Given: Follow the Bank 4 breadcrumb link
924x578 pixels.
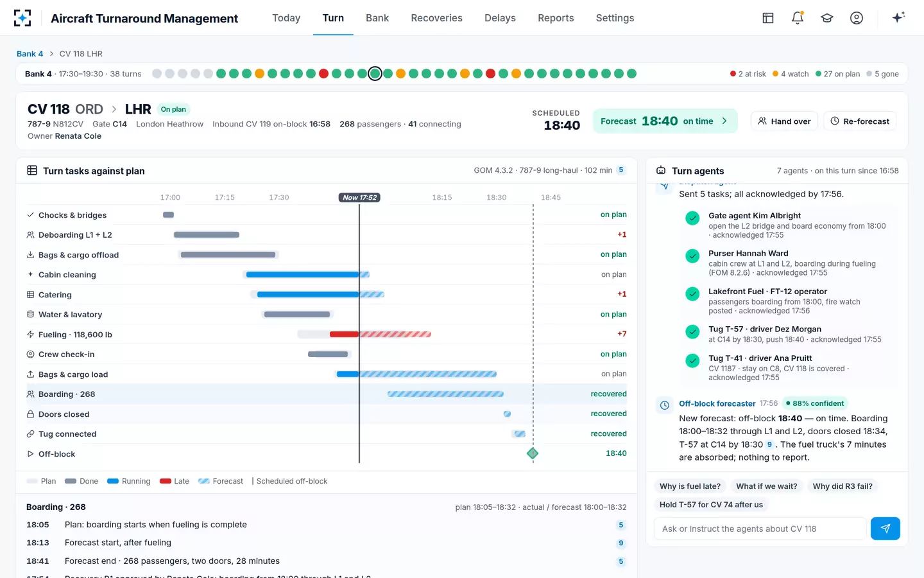Looking at the screenshot, I should pos(30,54).
